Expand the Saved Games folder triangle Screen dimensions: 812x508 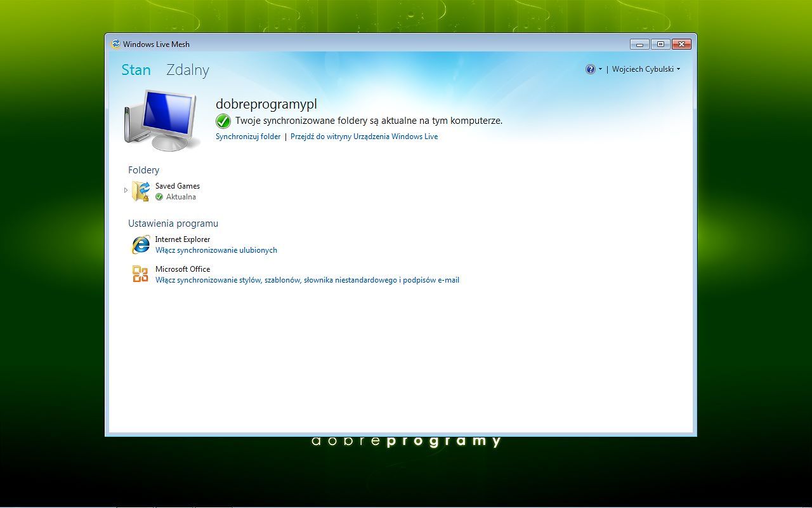coord(126,190)
